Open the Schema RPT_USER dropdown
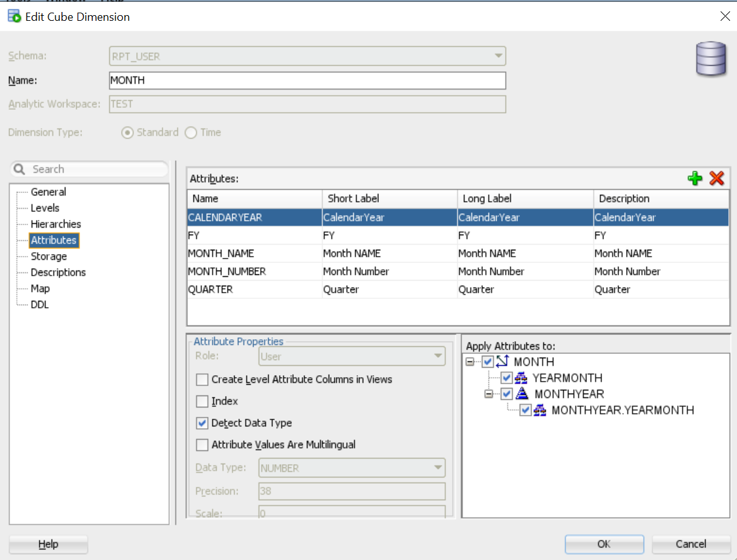This screenshot has width=737, height=560. [x=499, y=56]
